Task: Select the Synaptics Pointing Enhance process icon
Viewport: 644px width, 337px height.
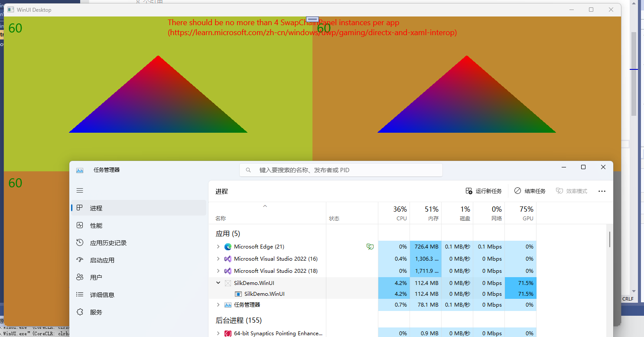Action: click(228, 334)
